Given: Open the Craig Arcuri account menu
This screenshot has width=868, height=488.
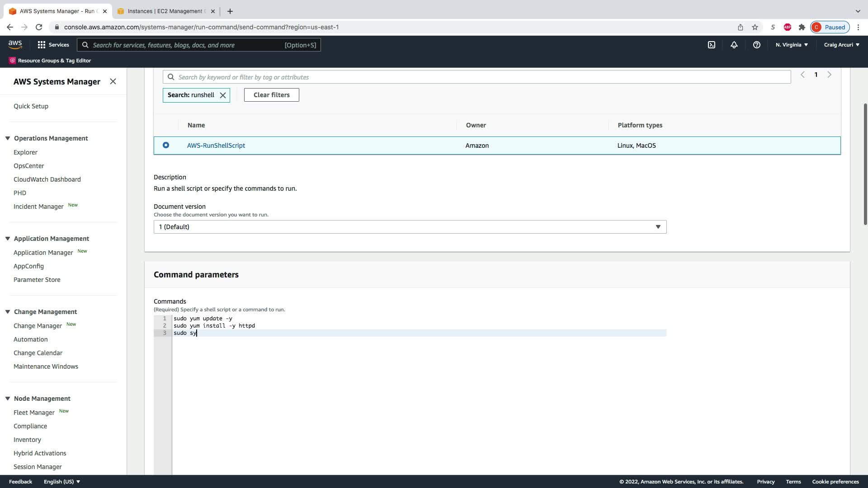Looking at the screenshot, I should coord(841,45).
